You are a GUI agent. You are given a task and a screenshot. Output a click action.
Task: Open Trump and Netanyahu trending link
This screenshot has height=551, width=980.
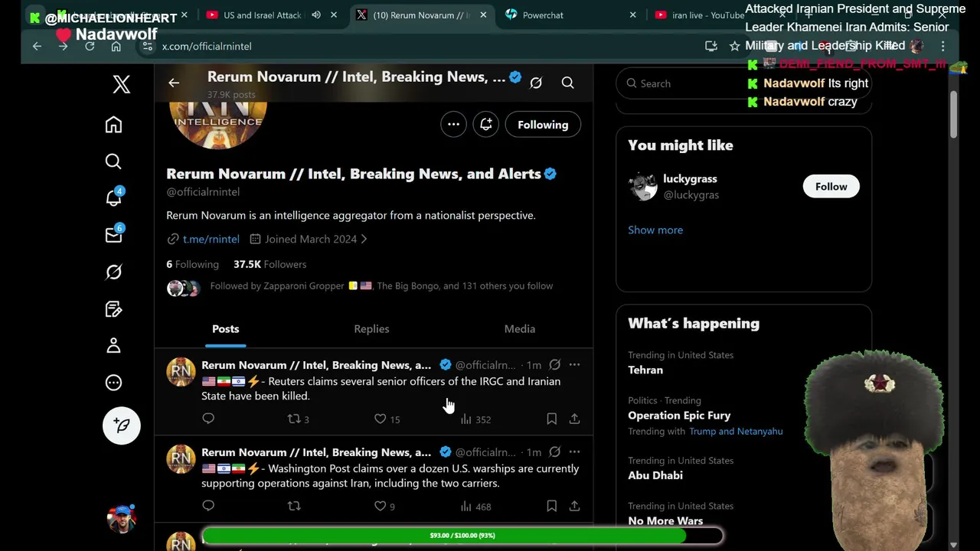click(x=736, y=432)
